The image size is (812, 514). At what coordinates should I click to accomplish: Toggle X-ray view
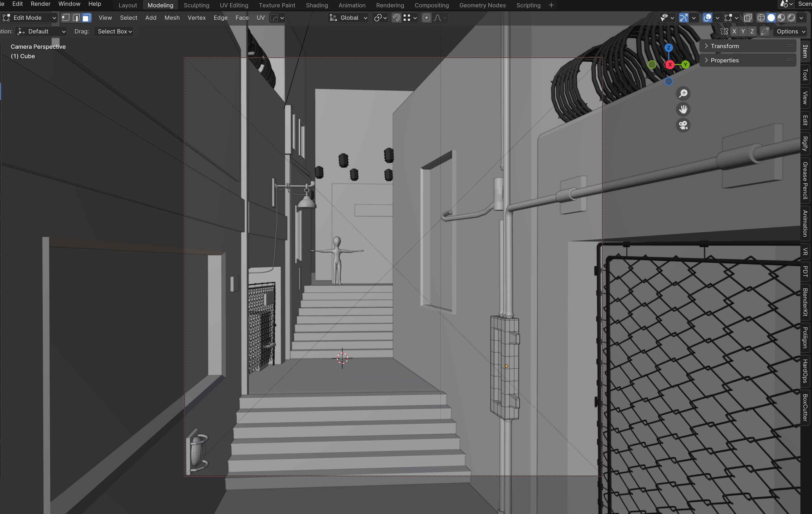748,18
